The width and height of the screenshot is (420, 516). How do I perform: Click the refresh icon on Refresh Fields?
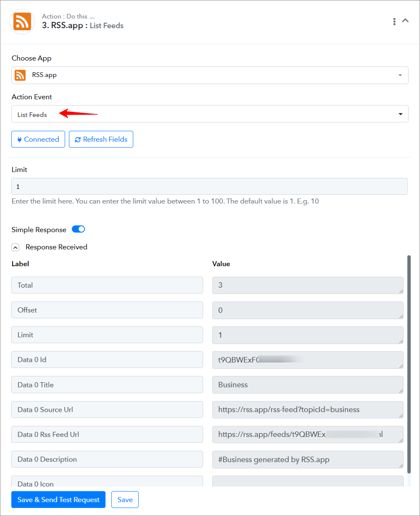(78, 140)
